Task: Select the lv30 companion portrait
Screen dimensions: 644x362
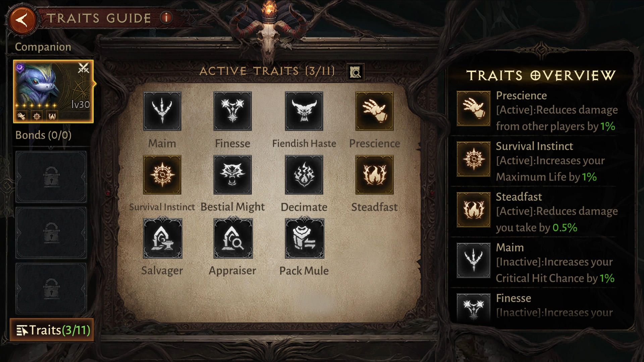Action: (53, 92)
